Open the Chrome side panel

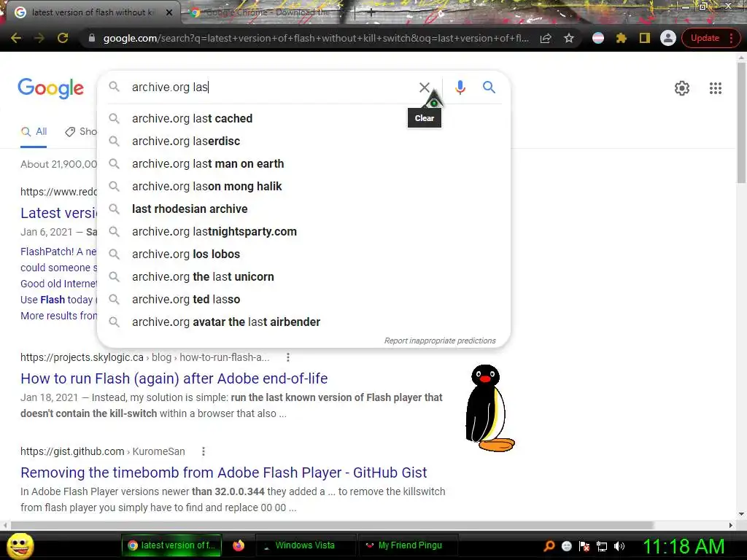645,38
